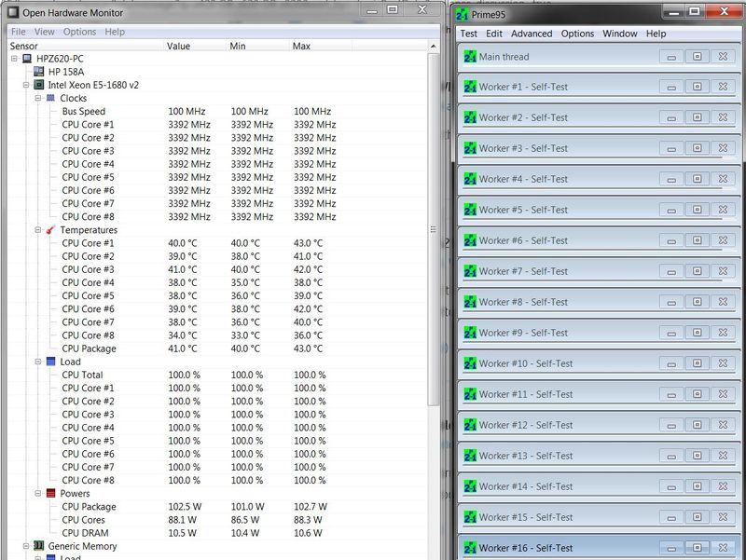
Task: Open Options menu in Open Hardware Monitor
Action: coord(79,32)
